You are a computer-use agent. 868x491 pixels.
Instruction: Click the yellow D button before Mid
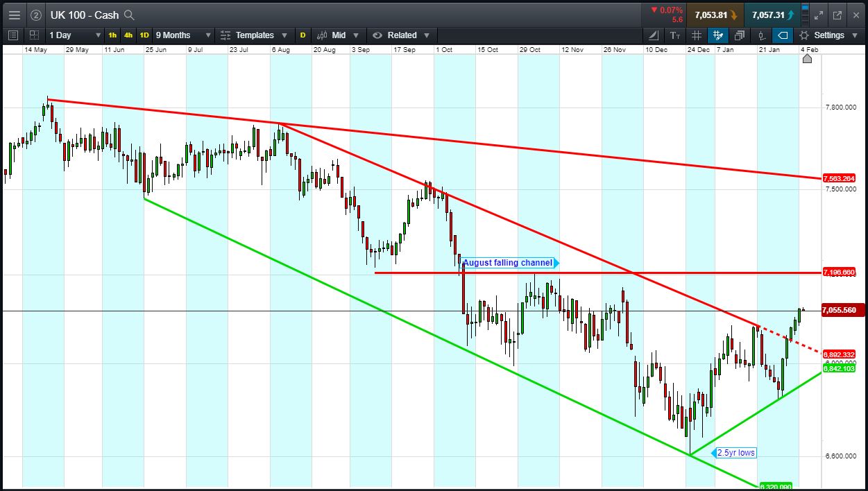click(303, 35)
